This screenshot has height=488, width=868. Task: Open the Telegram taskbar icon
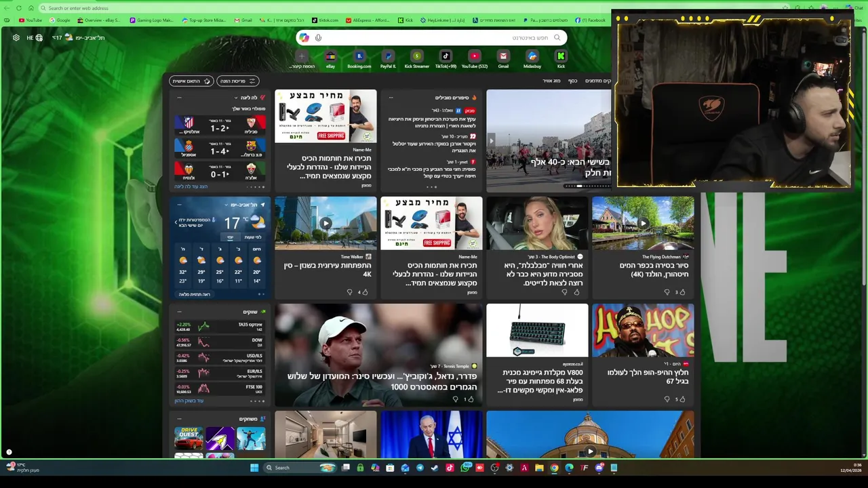(420, 468)
